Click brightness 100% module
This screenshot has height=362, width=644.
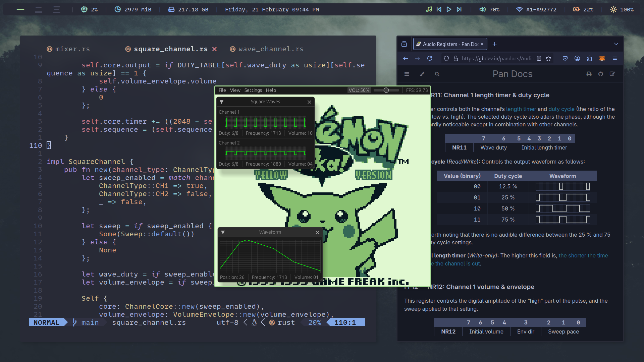[x=622, y=9]
